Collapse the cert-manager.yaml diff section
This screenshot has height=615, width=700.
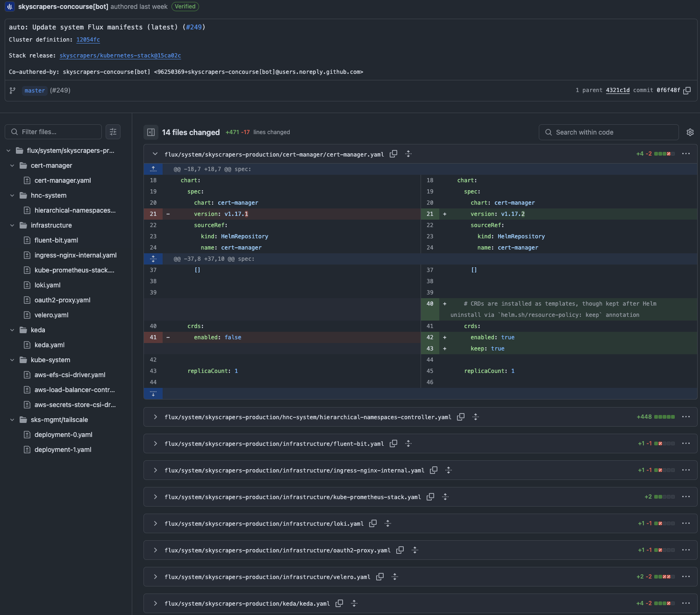click(155, 154)
